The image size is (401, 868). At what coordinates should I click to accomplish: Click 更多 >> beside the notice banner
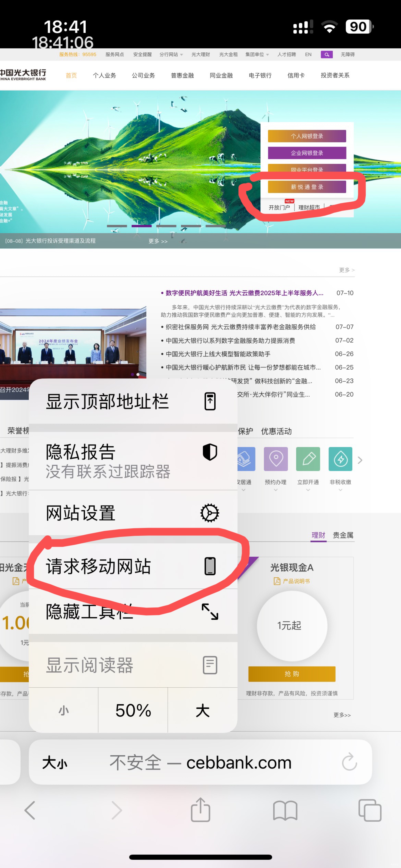tap(158, 241)
